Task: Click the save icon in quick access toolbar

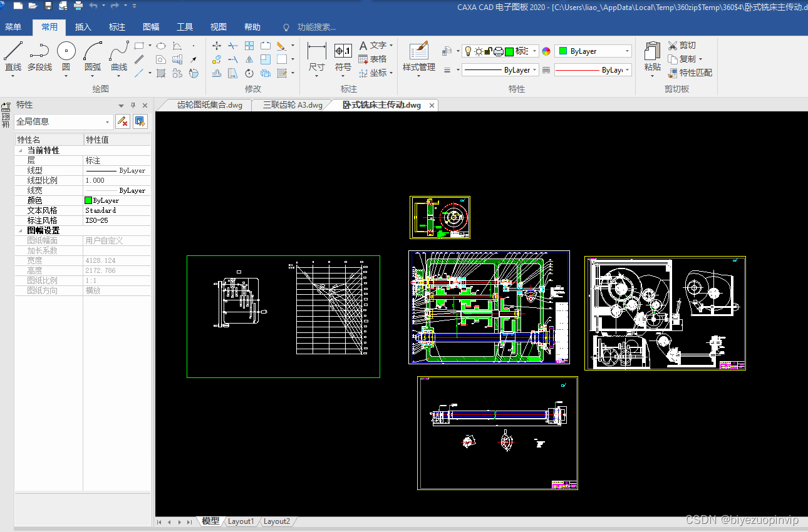Action: (48, 6)
